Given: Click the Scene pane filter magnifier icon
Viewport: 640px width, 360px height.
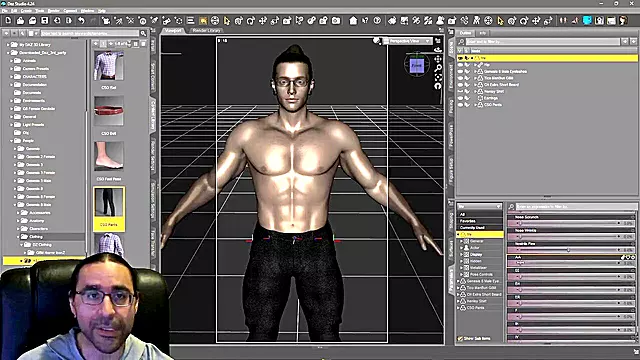Looking at the screenshot, I should [462, 42].
